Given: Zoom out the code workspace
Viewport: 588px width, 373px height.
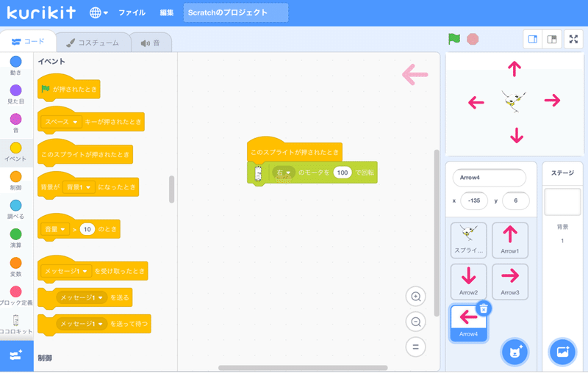Looking at the screenshot, I should tap(415, 322).
